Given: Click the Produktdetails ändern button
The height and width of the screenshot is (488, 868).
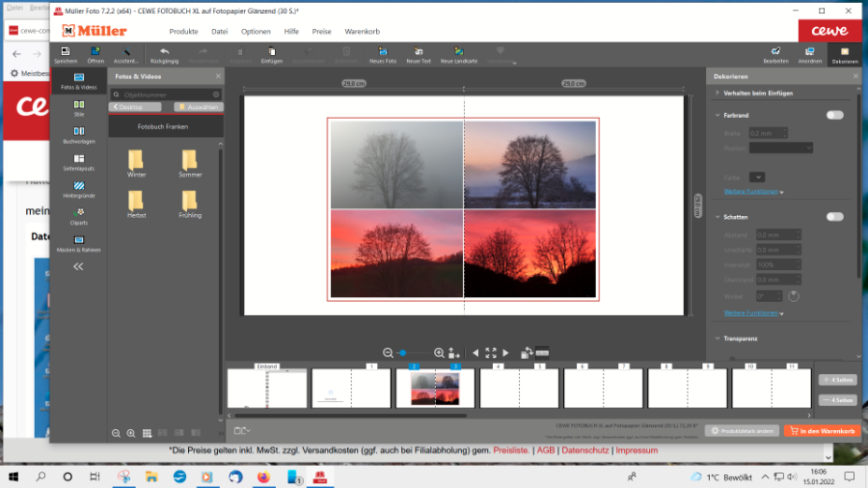Looking at the screenshot, I should click(742, 431).
